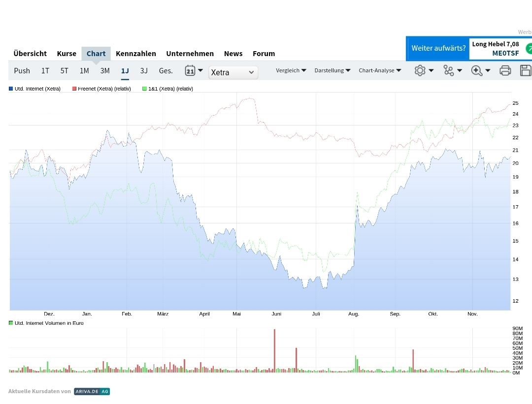532x404 pixels.
Task: Save the chart with floppy disk icon
Action: [x=526, y=70]
